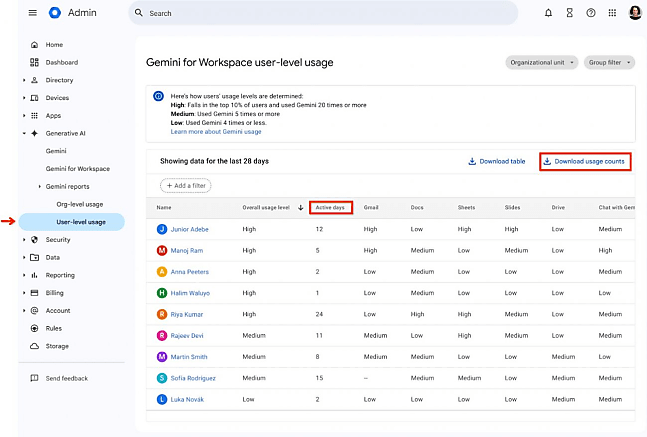647x437 pixels.
Task: Expand the Directory section arrow
Action: tap(24, 80)
